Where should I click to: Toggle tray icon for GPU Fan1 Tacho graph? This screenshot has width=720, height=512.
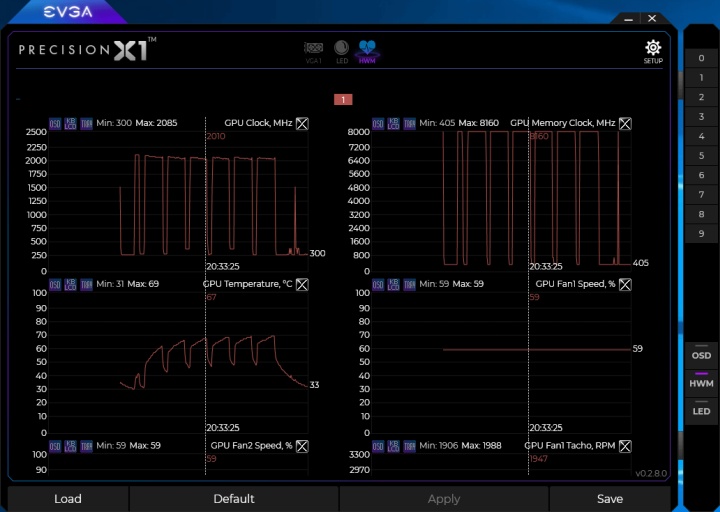pos(409,446)
